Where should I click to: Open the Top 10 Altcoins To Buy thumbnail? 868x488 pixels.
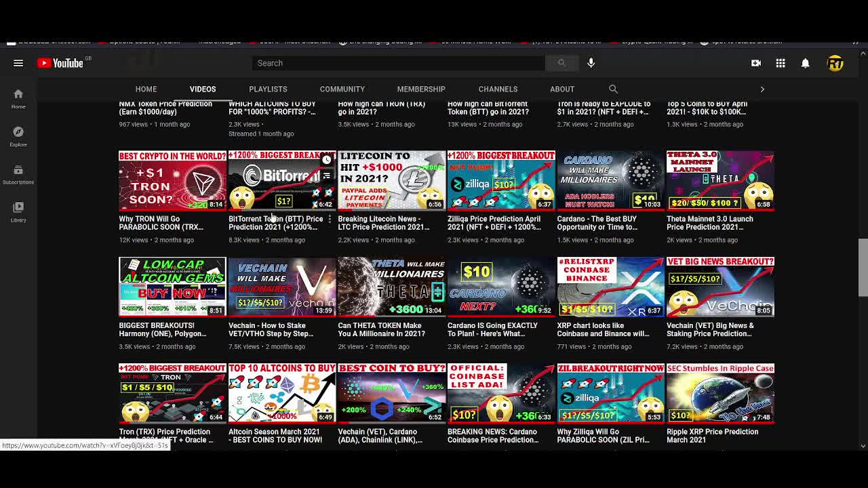282,393
